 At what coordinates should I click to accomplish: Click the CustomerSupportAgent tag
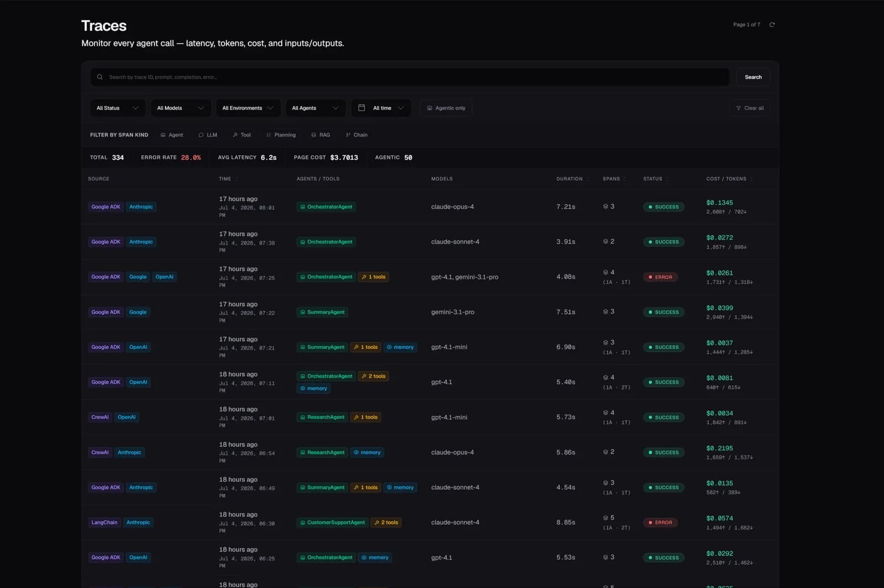[333, 523]
